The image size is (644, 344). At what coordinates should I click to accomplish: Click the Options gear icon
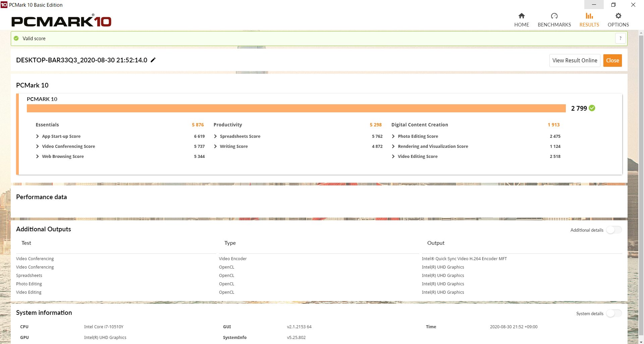point(618,16)
